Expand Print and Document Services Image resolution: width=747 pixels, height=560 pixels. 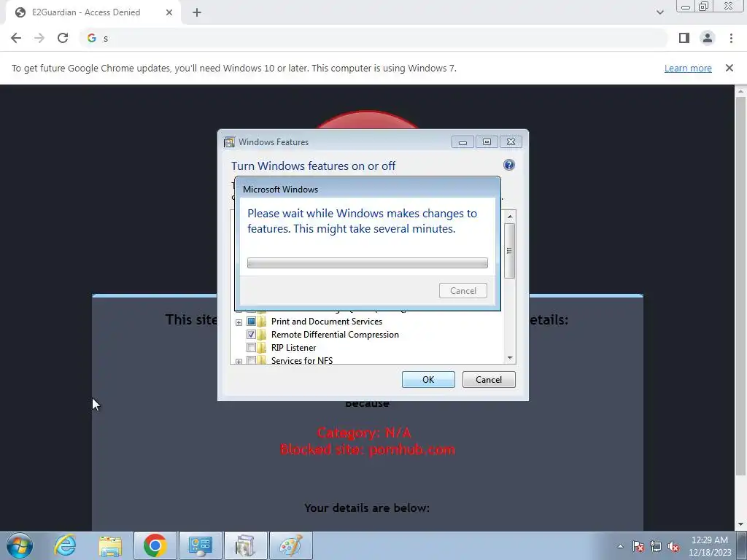[x=239, y=322]
